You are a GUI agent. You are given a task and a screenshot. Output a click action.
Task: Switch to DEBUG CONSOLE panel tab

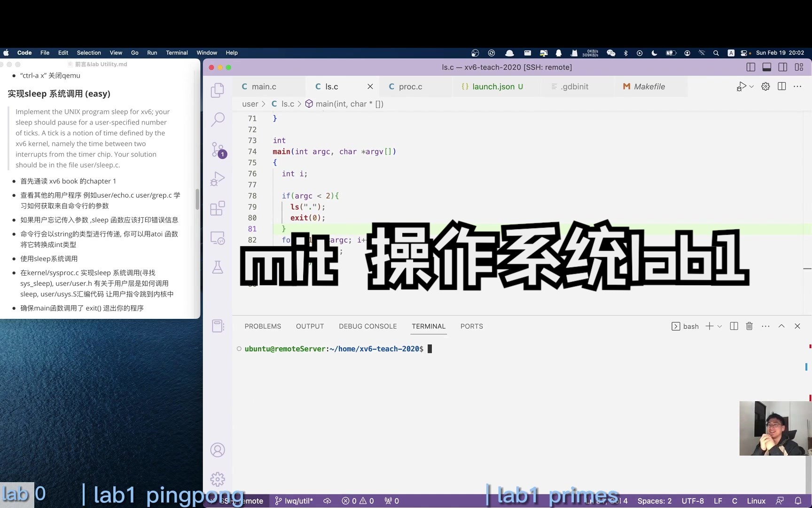368,326
